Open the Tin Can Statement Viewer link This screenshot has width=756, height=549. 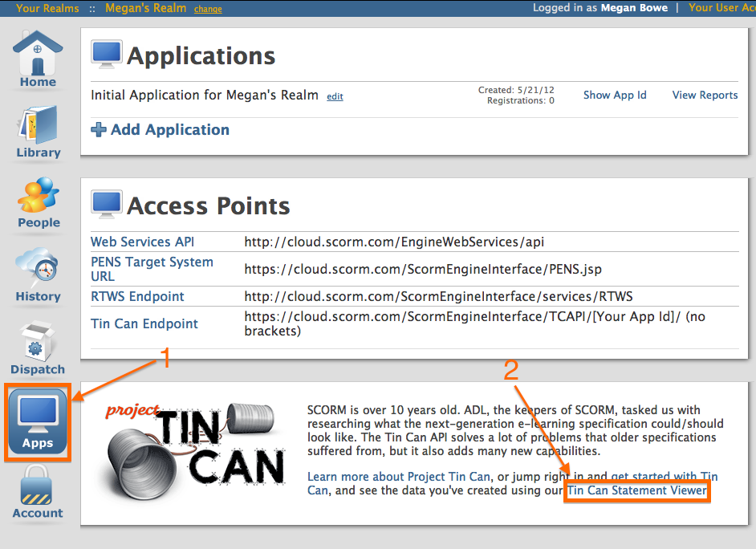636,490
